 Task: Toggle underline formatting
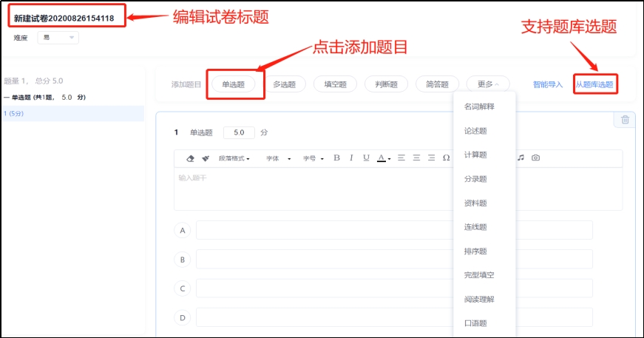click(366, 158)
